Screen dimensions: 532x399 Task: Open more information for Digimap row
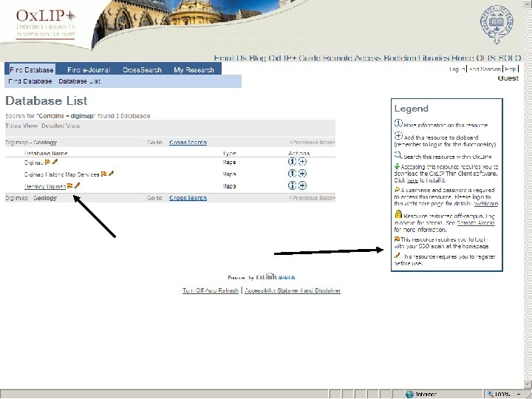tap(292, 162)
